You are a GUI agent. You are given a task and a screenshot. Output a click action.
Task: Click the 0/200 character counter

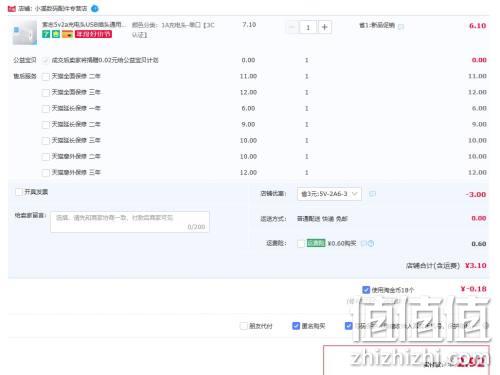[x=196, y=227]
